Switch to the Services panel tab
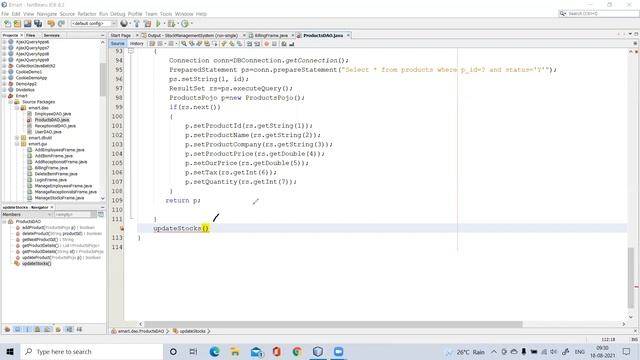The image size is (640, 360). 51,36
